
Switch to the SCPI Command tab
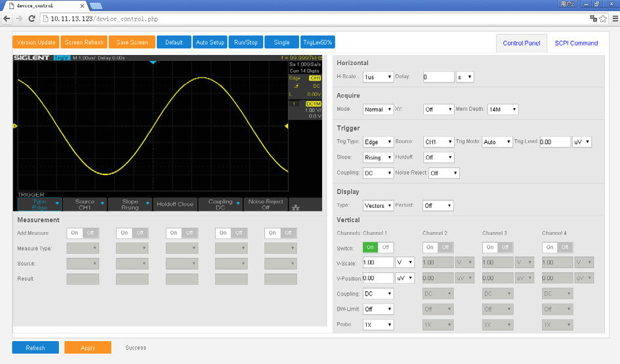click(576, 43)
